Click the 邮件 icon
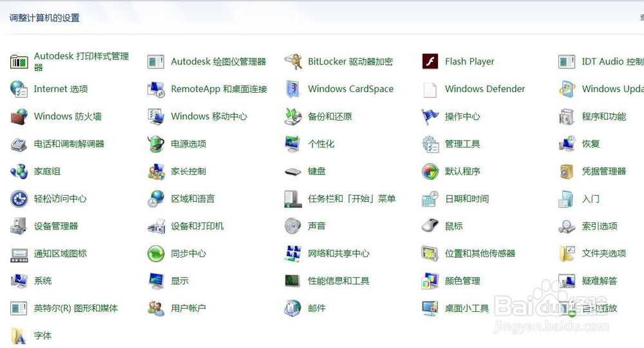This screenshot has width=644, height=348. tap(293, 309)
